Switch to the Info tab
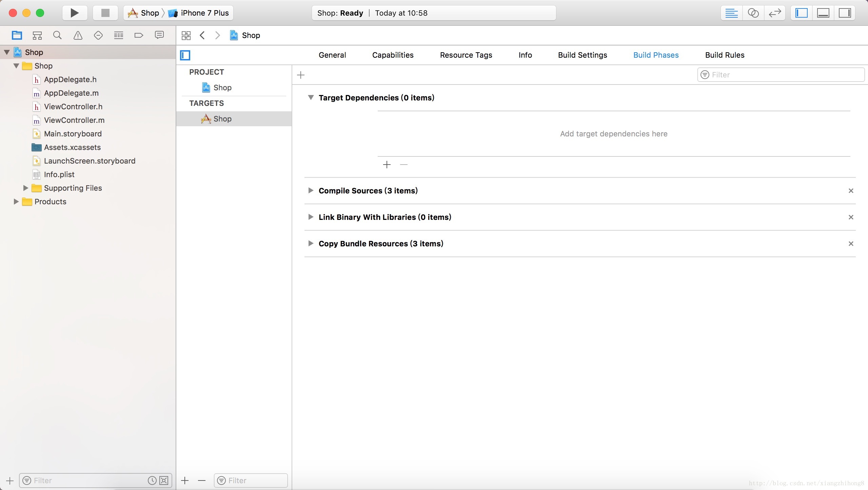Image resolution: width=868 pixels, height=490 pixels. pos(525,55)
